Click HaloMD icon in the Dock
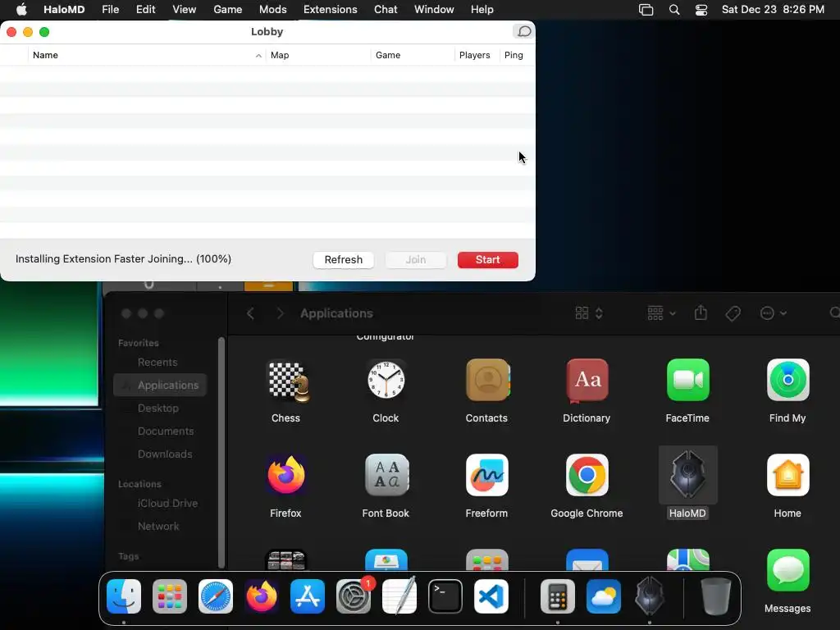This screenshot has height=630, width=840. coord(650,596)
